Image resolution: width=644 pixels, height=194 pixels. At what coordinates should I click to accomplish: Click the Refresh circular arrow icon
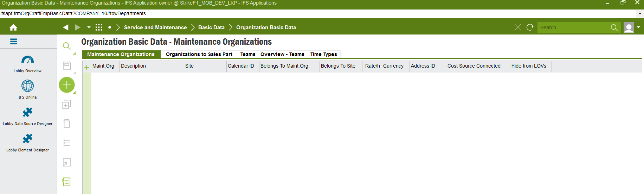(x=530, y=27)
